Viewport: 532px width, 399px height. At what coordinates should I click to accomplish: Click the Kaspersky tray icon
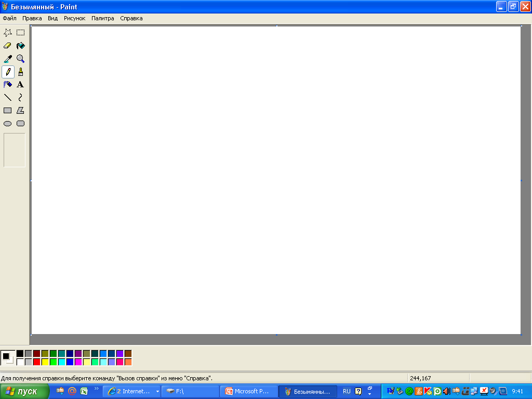[x=428, y=391]
